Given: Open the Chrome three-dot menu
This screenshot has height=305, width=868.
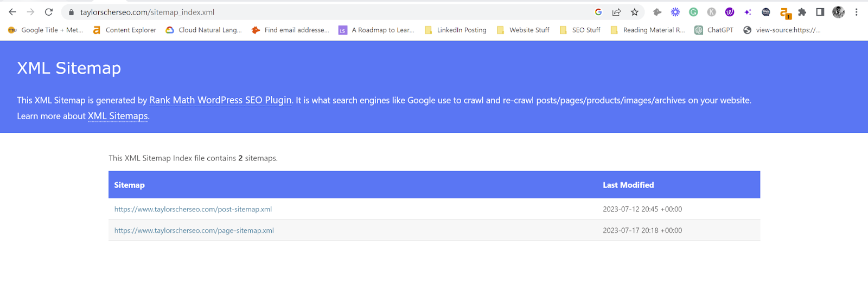Looking at the screenshot, I should [x=857, y=12].
